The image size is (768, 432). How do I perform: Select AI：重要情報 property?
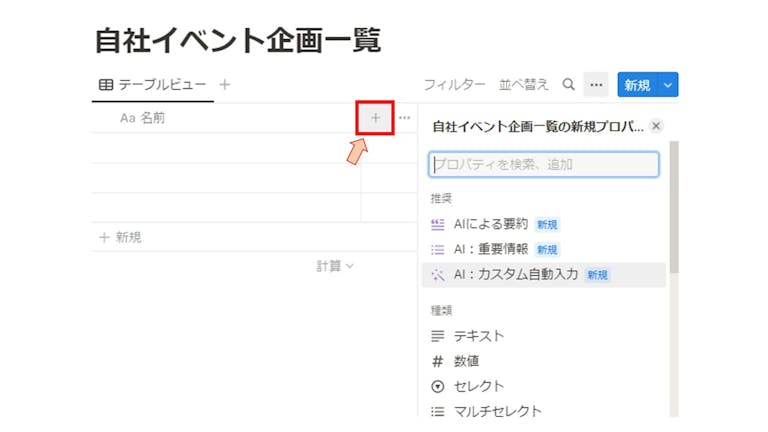(x=544, y=249)
